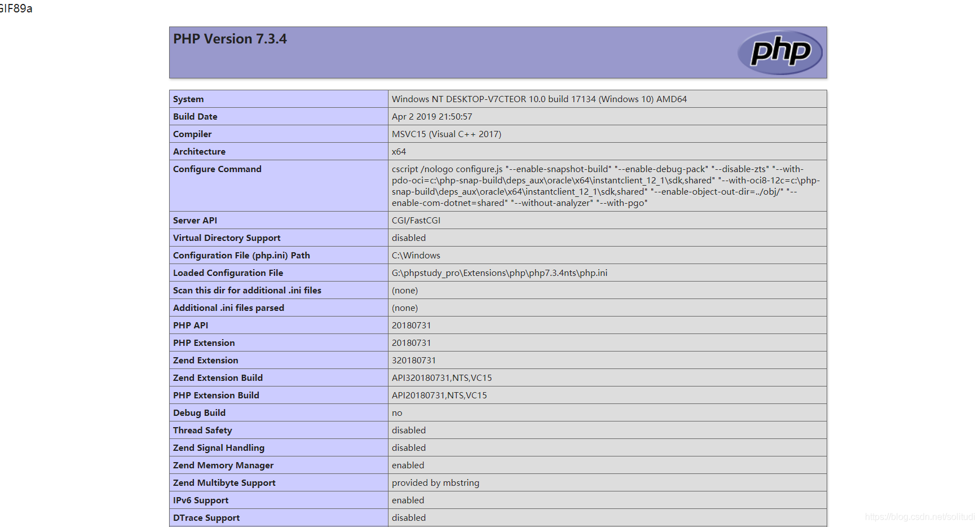Select the PHP Extension value 20180731
This screenshot has width=980, height=527.
click(412, 343)
